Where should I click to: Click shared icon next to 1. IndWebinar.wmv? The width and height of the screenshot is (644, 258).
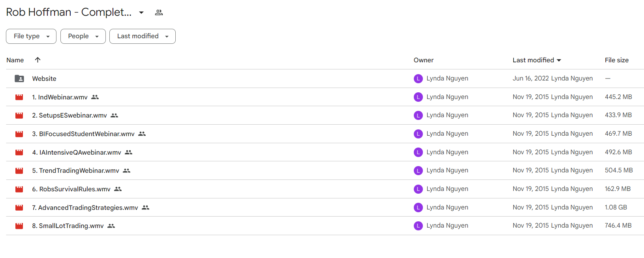(x=95, y=97)
